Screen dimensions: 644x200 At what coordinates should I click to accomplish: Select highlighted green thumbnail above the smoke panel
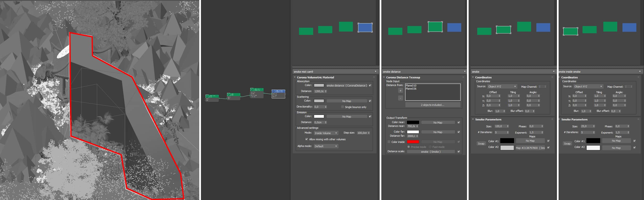pyautogui.click(x=503, y=30)
